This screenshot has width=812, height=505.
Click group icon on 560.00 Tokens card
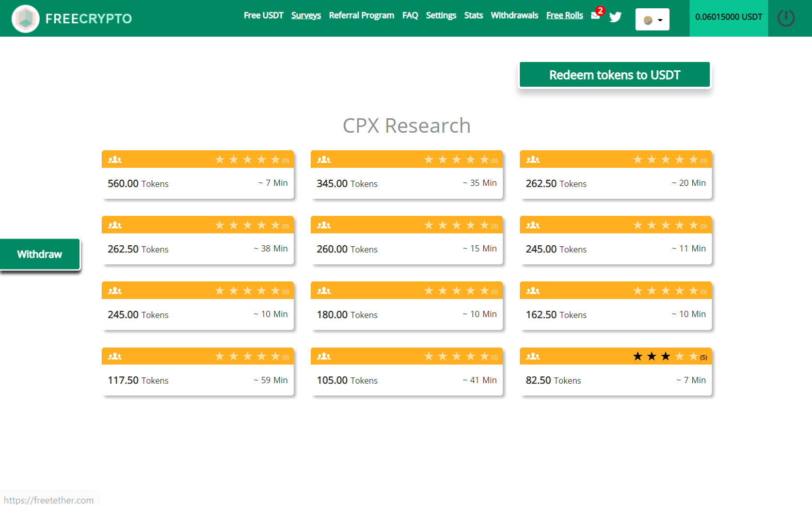point(115,160)
